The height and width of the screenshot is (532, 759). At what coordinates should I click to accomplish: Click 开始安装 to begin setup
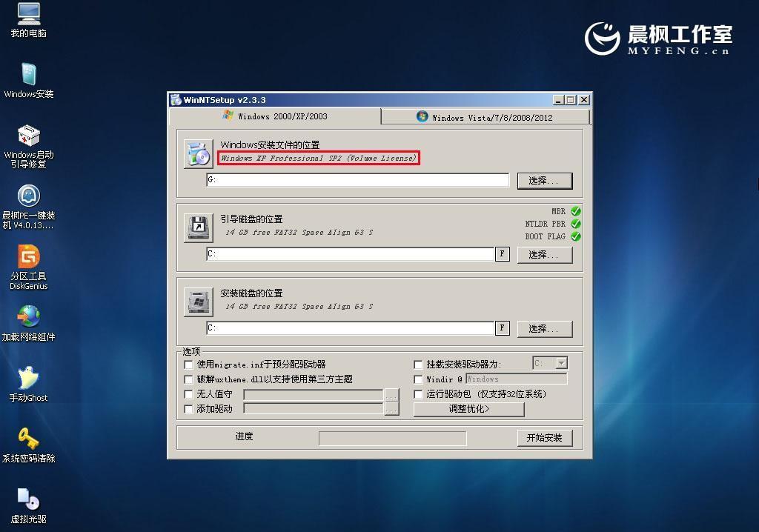545,438
